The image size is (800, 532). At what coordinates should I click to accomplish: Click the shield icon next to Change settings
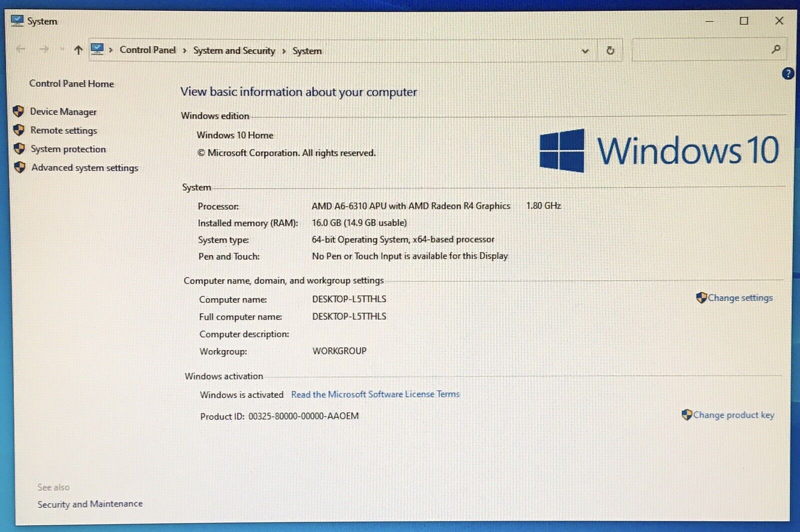pos(701,298)
